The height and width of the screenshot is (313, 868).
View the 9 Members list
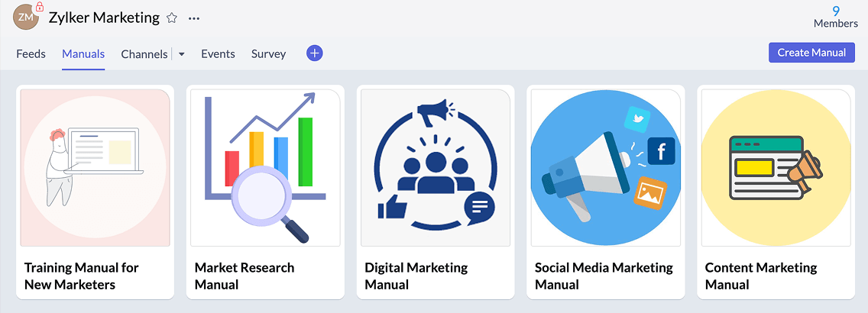coord(835,17)
